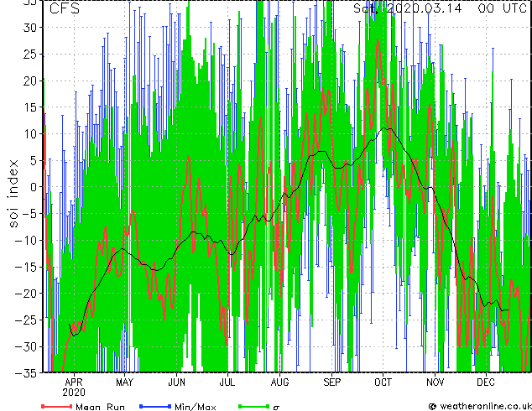
Task: Click the y-axis value 25
Action: point(30,55)
